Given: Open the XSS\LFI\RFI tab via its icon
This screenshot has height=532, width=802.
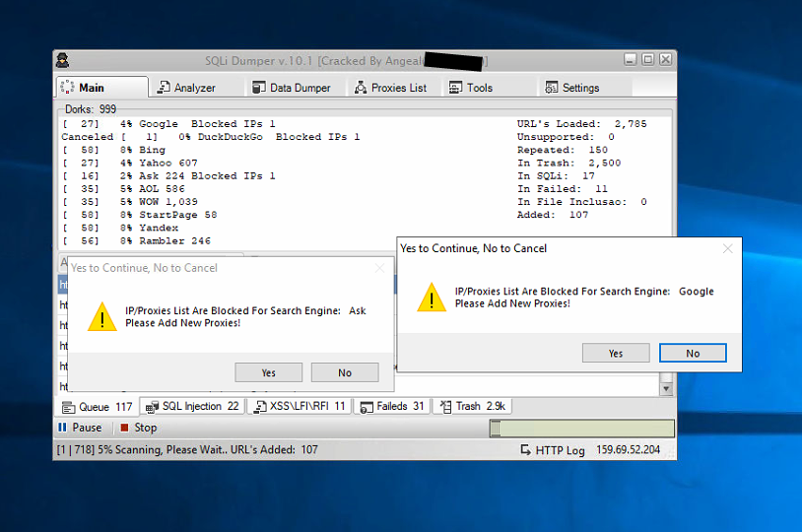Looking at the screenshot, I should [x=260, y=407].
